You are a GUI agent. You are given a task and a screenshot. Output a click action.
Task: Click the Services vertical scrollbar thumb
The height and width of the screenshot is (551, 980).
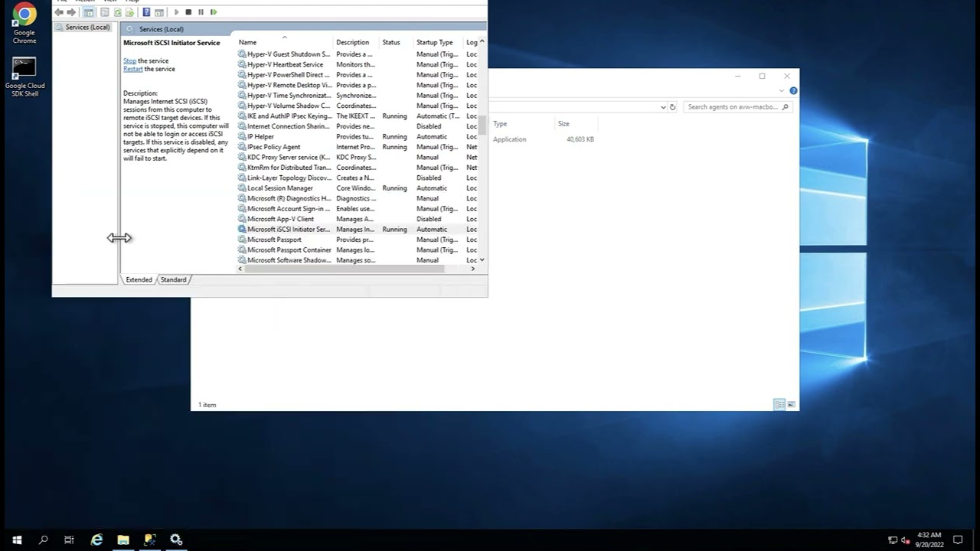pyautogui.click(x=482, y=124)
